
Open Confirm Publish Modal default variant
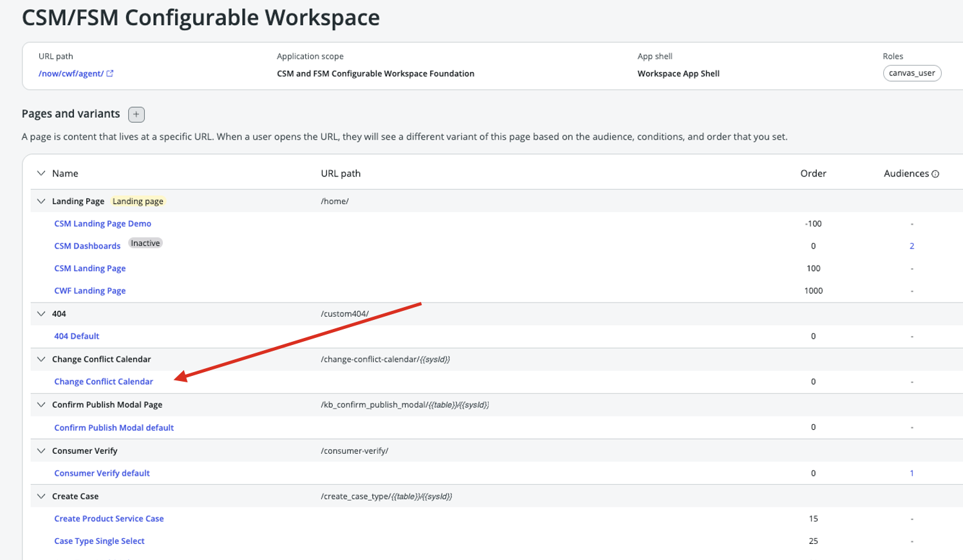click(114, 427)
